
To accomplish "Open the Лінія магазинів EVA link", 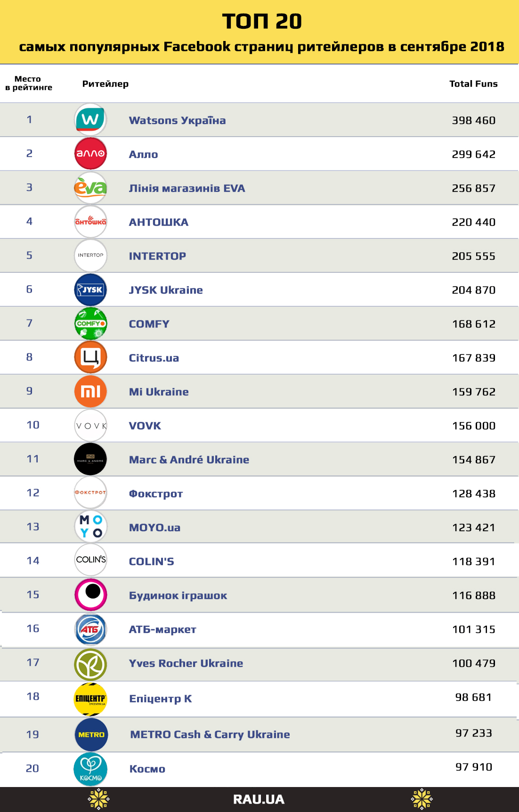I will 187,189.
